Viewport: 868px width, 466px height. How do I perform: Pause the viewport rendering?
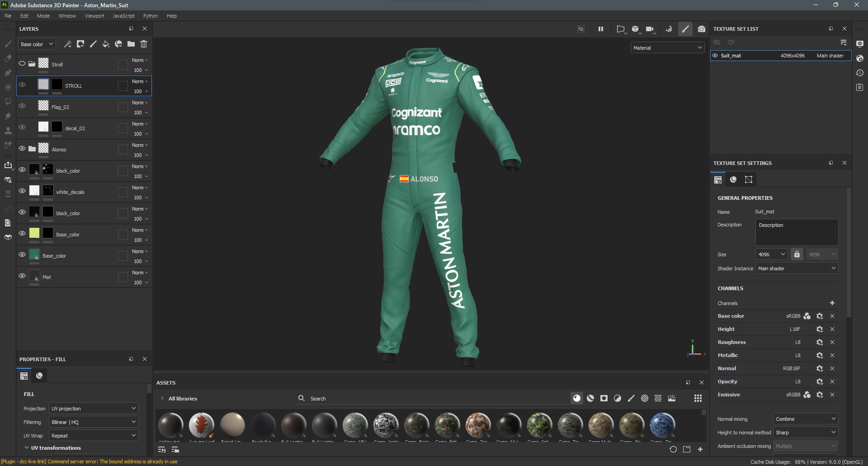pos(601,29)
